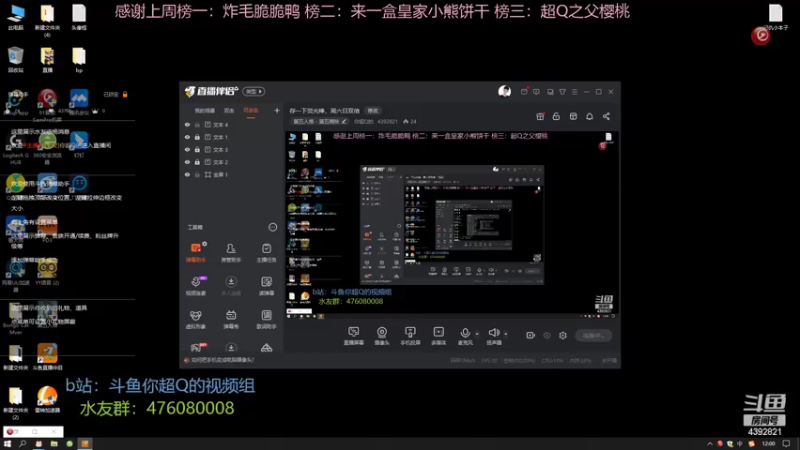Add a new scene with plus button
This screenshot has height=450, width=800.
(277, 110)
